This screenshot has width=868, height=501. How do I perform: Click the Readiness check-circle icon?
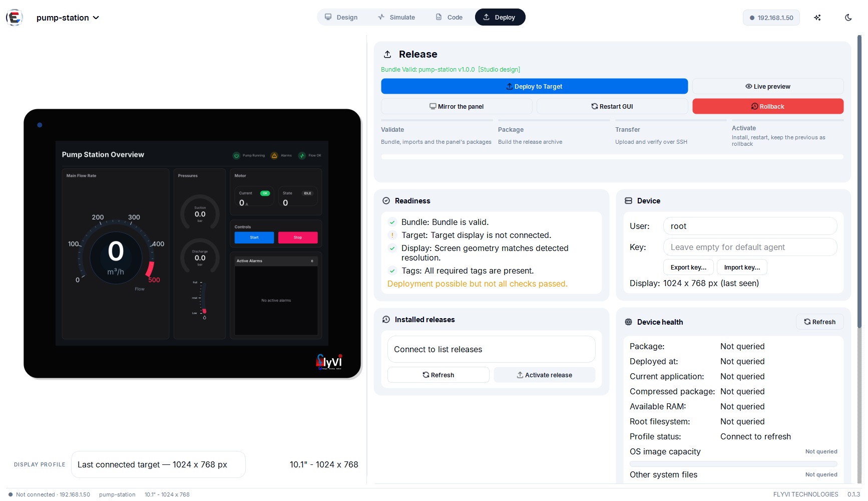(386, 201)
